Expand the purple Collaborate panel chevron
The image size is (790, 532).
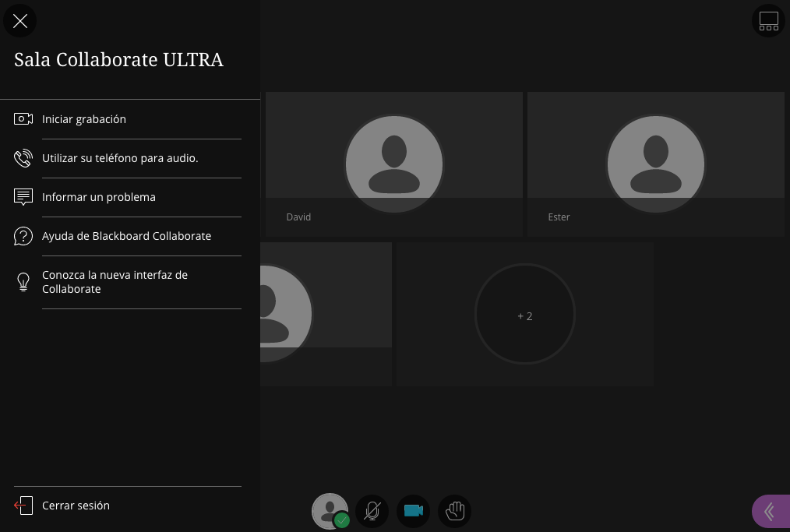point(771,511)
